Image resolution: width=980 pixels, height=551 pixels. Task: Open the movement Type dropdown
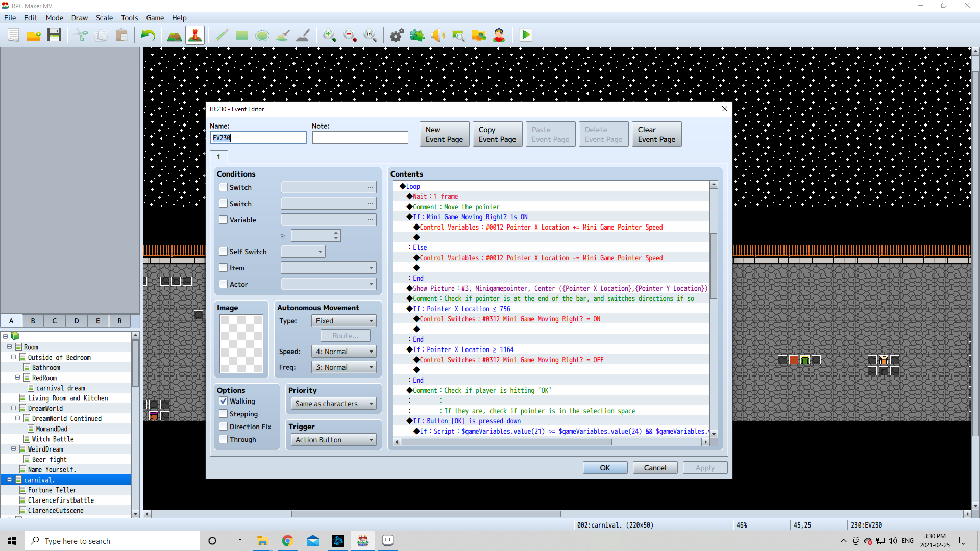pyautogui.click(x=344, y=321)
